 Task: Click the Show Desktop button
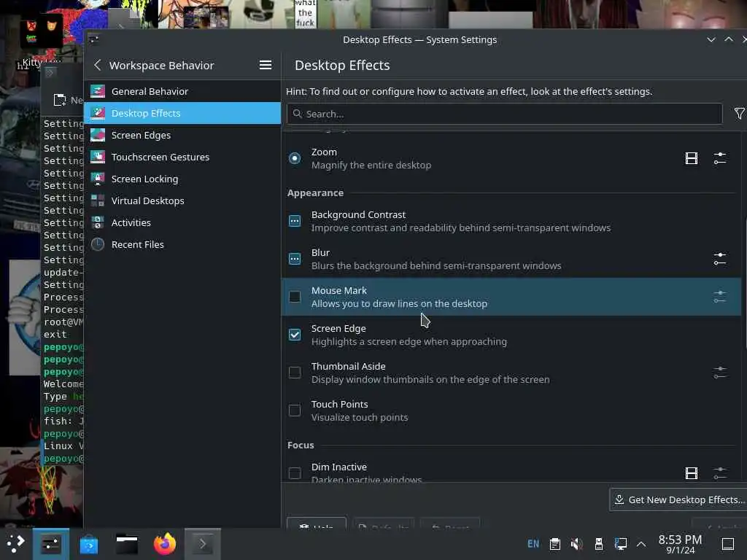point(728,544)
